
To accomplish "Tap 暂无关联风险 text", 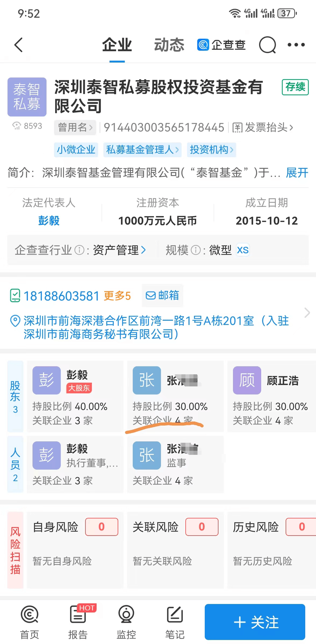I will click(x=162, y=561).
